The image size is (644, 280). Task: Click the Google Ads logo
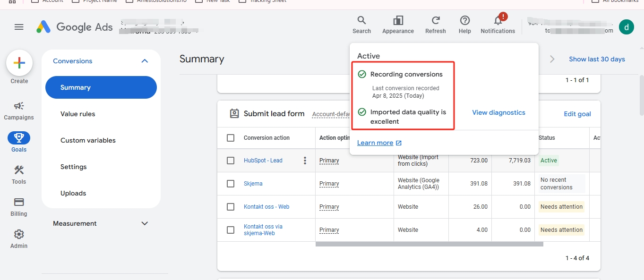75,27
